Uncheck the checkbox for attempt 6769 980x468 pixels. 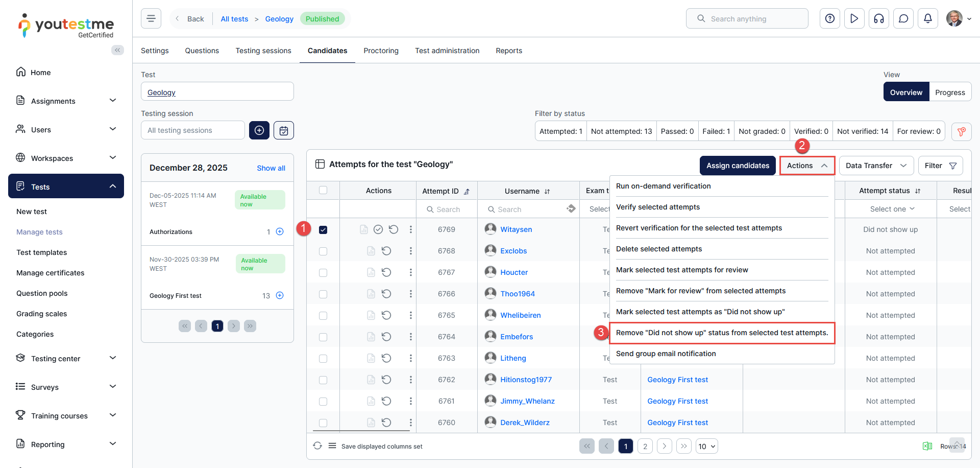(323, 230)
